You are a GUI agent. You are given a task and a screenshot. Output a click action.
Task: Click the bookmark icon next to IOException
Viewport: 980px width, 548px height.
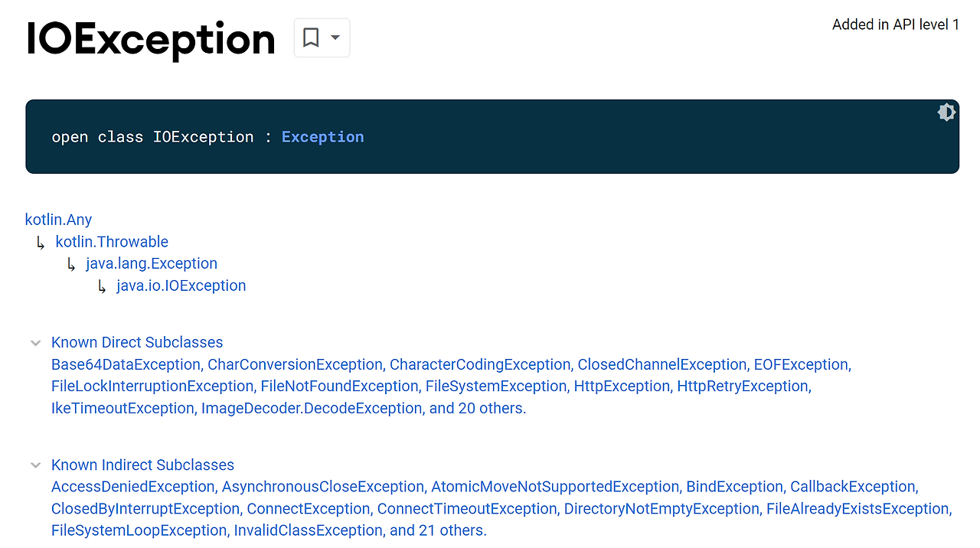311,38
